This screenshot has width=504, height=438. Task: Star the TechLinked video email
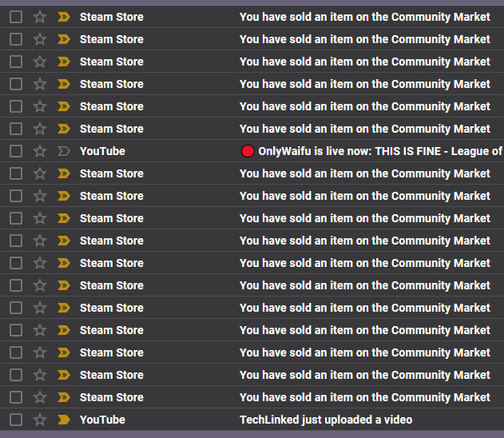coord(39,420)
